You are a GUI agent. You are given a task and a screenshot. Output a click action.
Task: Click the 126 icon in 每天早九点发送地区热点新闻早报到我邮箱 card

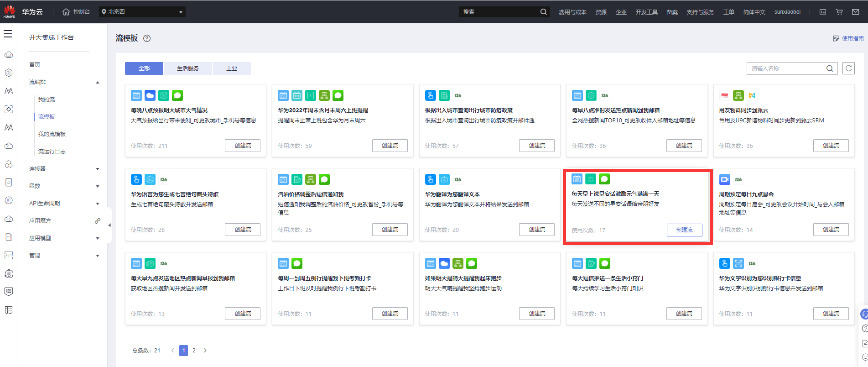pyautogui.click(x=164, y=263)
